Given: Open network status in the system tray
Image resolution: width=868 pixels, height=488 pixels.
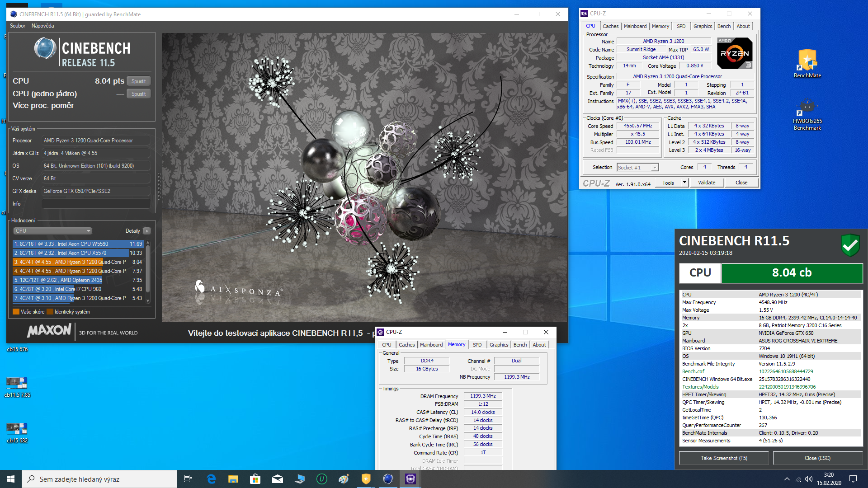Looking at the screenshot, I should click(x=798, y=479).
